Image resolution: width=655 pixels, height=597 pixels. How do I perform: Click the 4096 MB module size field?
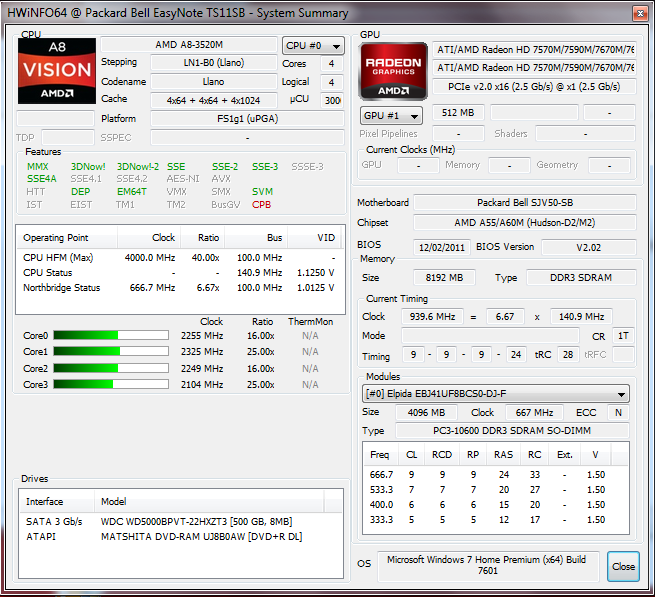click(427, 413)
